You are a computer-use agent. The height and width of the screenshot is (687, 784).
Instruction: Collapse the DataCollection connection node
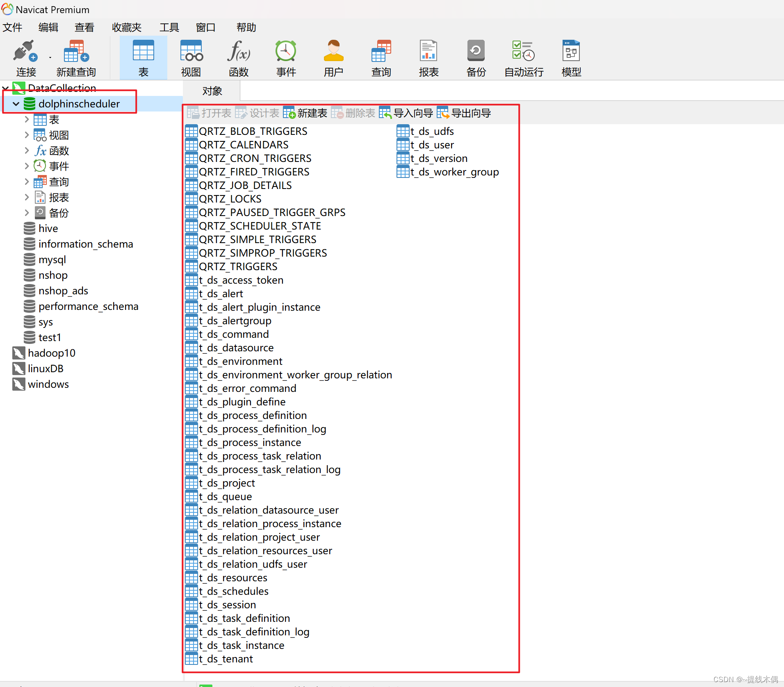coord(6,88)
